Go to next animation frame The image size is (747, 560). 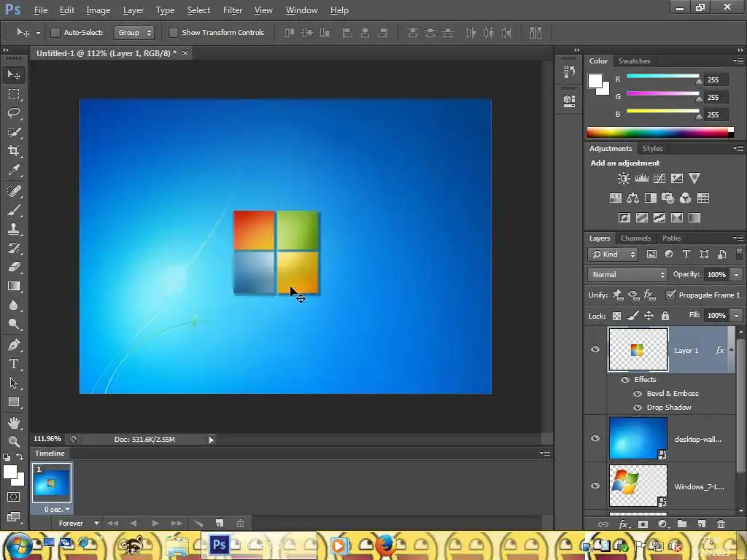pos(177,524)
